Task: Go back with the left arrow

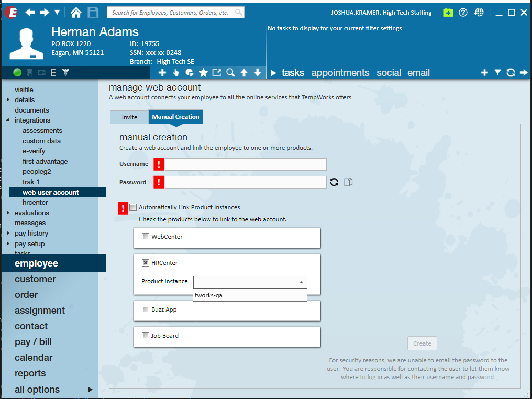Action: 30,13
